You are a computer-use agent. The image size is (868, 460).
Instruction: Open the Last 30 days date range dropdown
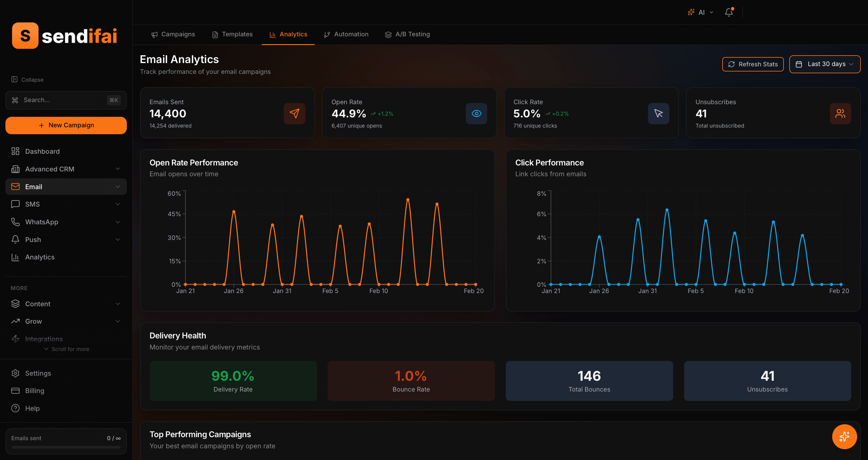tap(824, 64)
